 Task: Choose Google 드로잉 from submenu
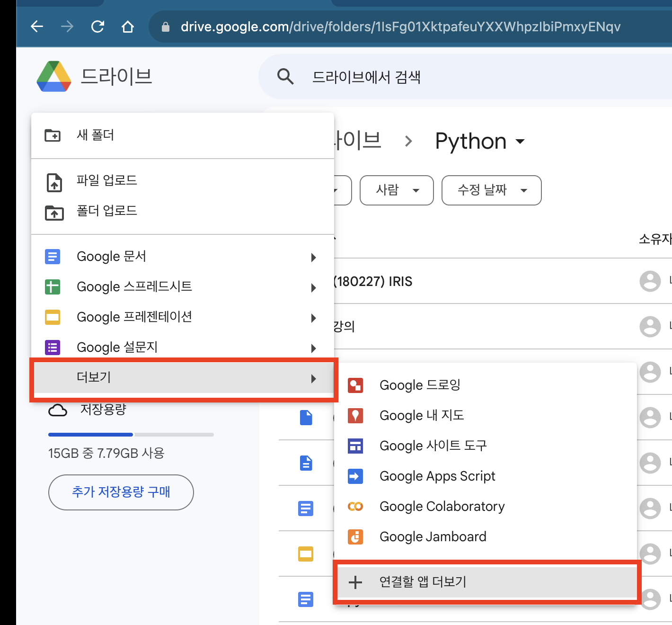pos(486,385)
